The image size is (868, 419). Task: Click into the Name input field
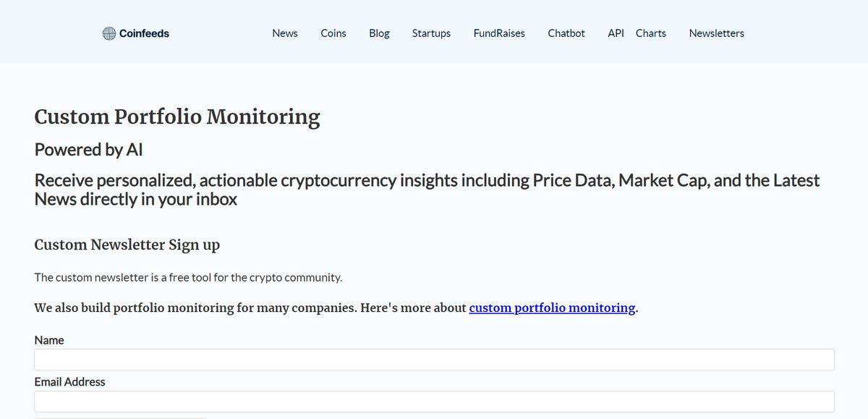pos(434,360)
